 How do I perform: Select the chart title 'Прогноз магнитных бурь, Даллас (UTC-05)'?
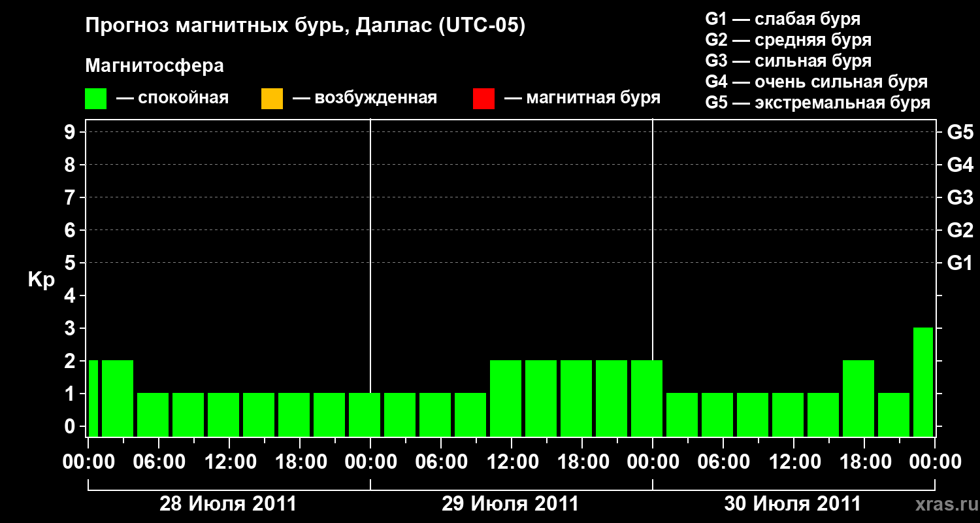point(305,26)
